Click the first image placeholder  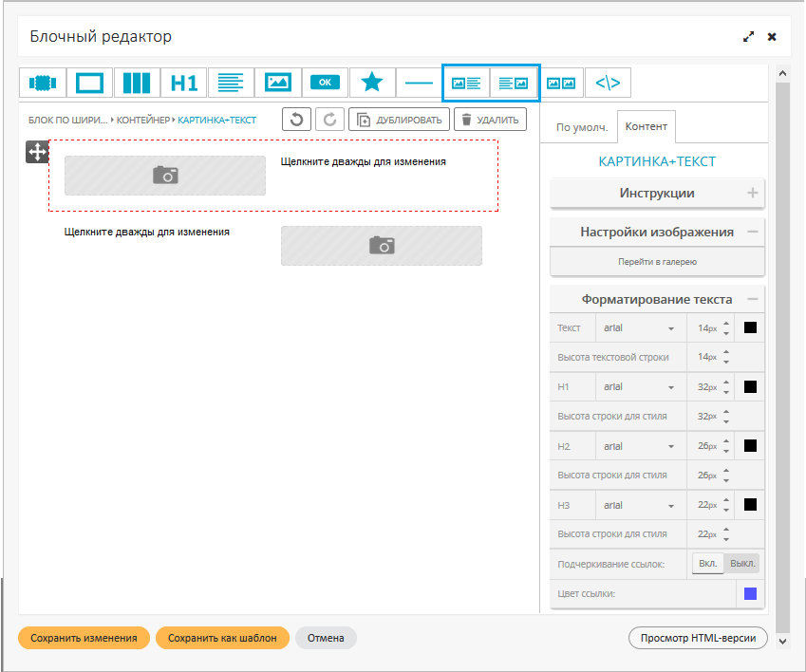[x=165, y=176]
